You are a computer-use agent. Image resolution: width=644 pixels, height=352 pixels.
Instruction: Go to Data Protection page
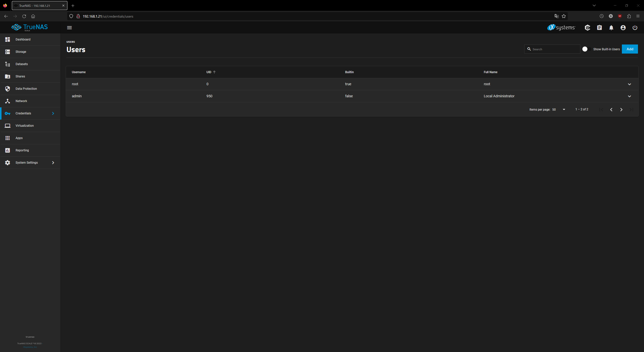pyautogui.click(x=26, y=89)
